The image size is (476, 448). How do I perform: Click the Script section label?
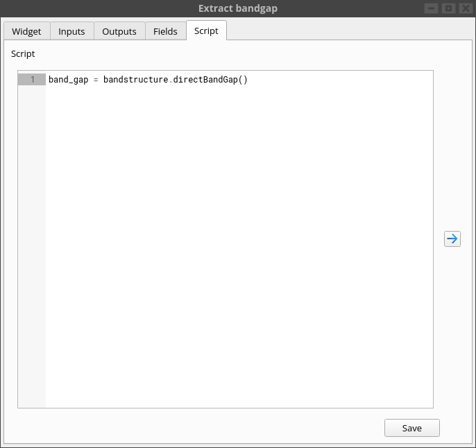coord(23,54)
